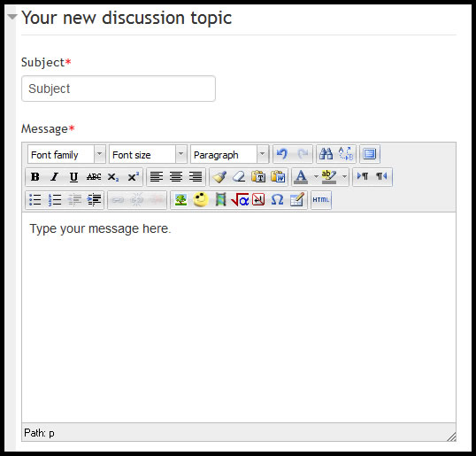The height and width of the screenshot is (456, 476).
Task: Toggle italic text style
Action: click(54, 176)
